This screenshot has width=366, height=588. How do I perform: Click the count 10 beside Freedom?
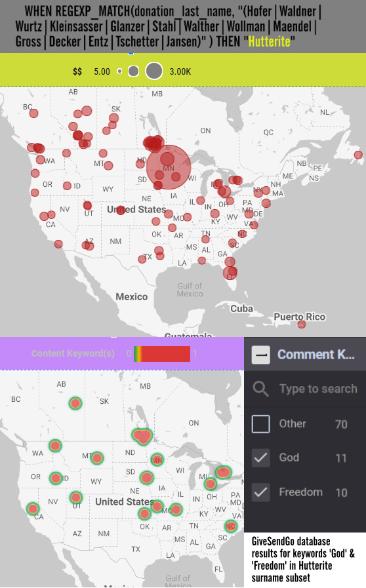click(341, 492)
